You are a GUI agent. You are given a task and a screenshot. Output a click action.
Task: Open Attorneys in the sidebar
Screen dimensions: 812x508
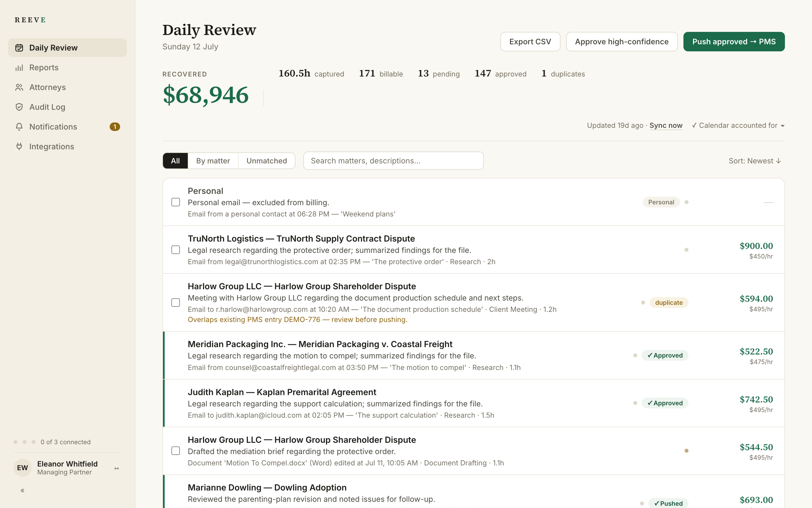67,87
